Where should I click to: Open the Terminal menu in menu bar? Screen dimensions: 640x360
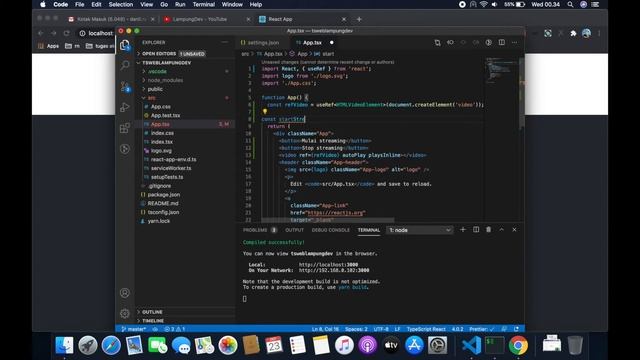(x=204, y=4)
